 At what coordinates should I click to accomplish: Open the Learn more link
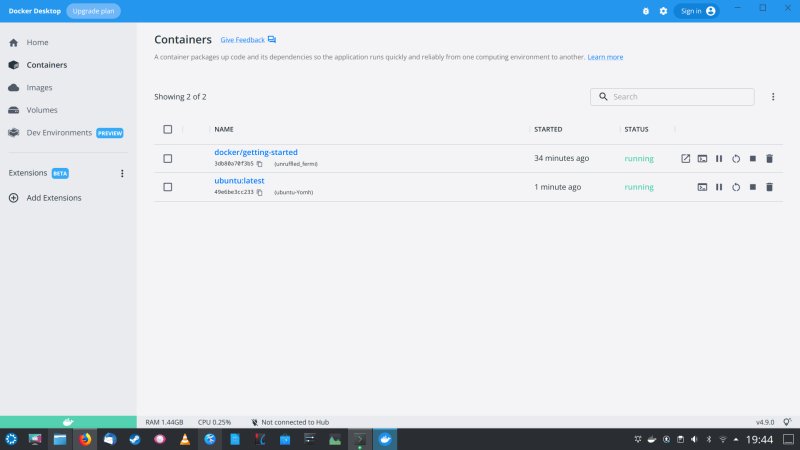tap(605, 57)
